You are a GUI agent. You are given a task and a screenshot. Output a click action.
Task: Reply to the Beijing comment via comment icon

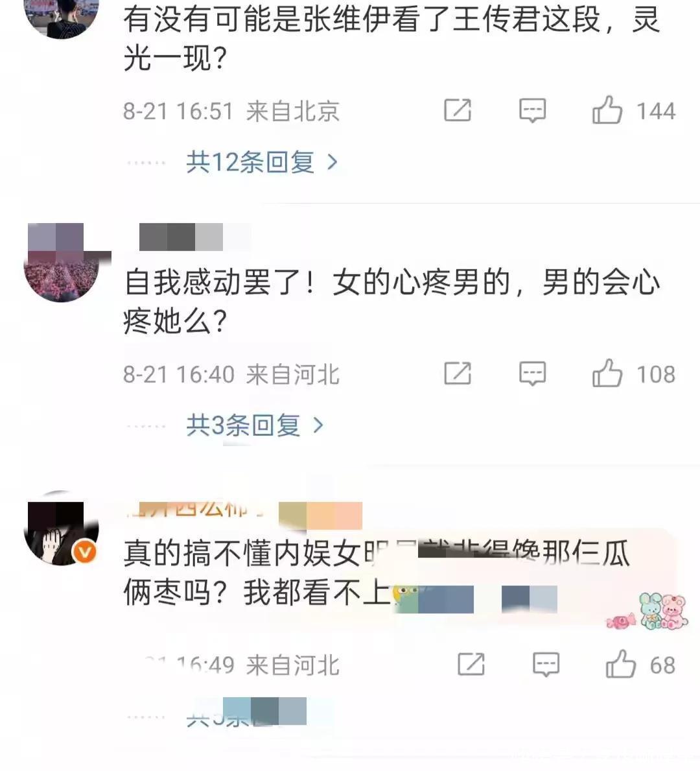click(x=532, y=110)
